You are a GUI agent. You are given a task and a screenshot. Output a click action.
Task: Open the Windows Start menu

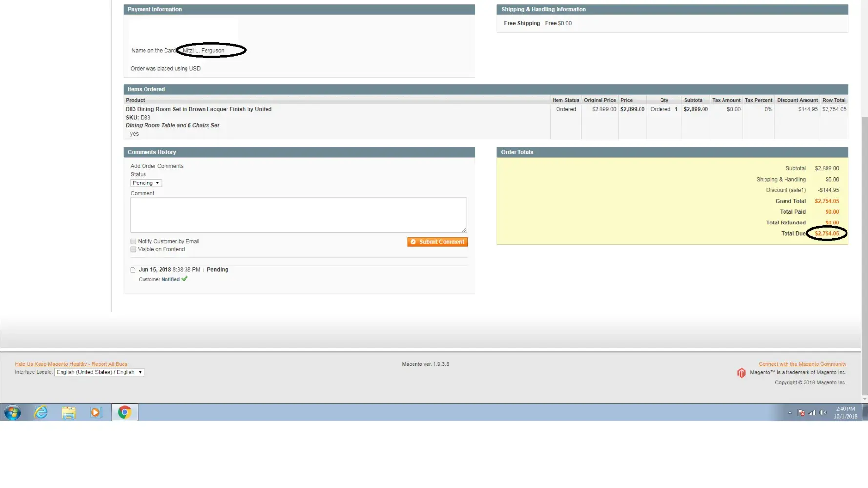13,412
